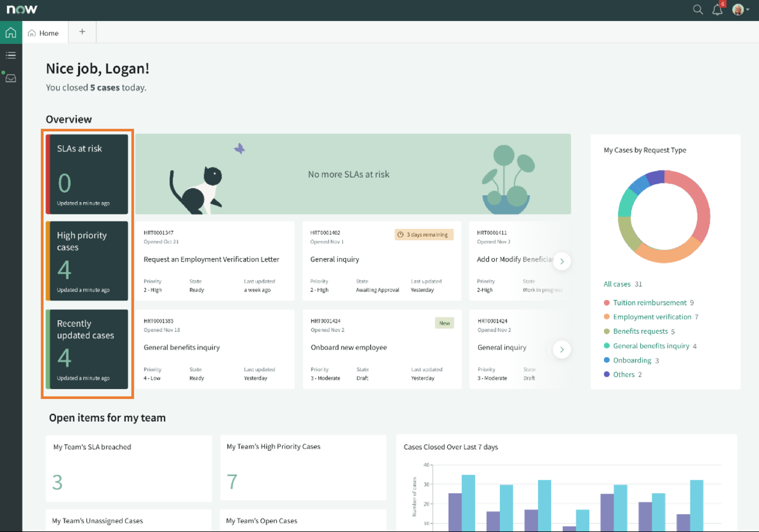759x532 pixels.
Task: Open General benefits inquiry legend link
Action: (x=651, y=345)
